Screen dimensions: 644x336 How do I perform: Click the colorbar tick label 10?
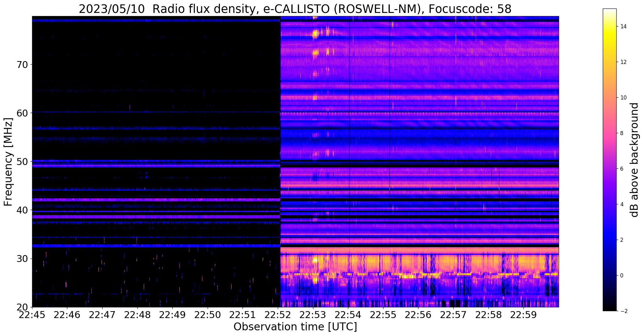pos(623,98)
